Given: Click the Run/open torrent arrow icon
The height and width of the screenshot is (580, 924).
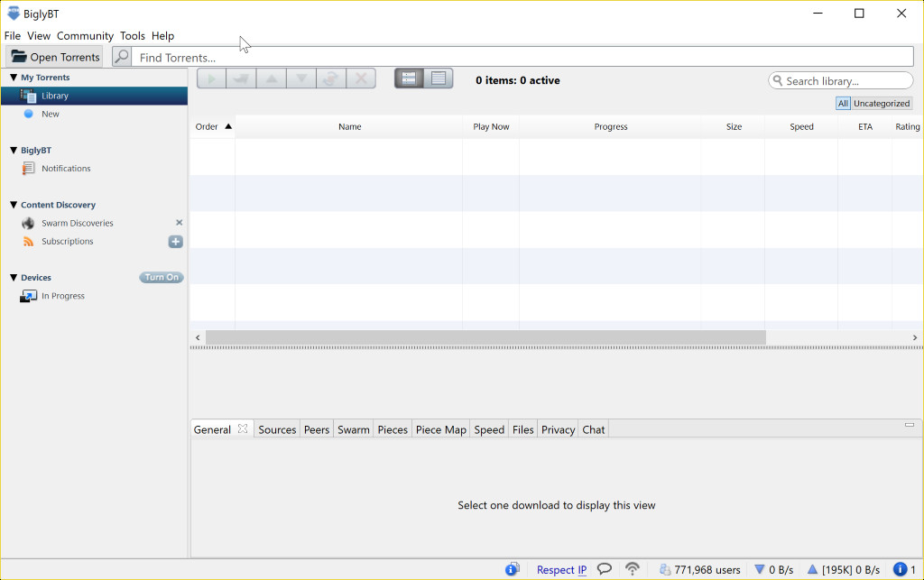Looking at the screenshot, I should point(241,78).
